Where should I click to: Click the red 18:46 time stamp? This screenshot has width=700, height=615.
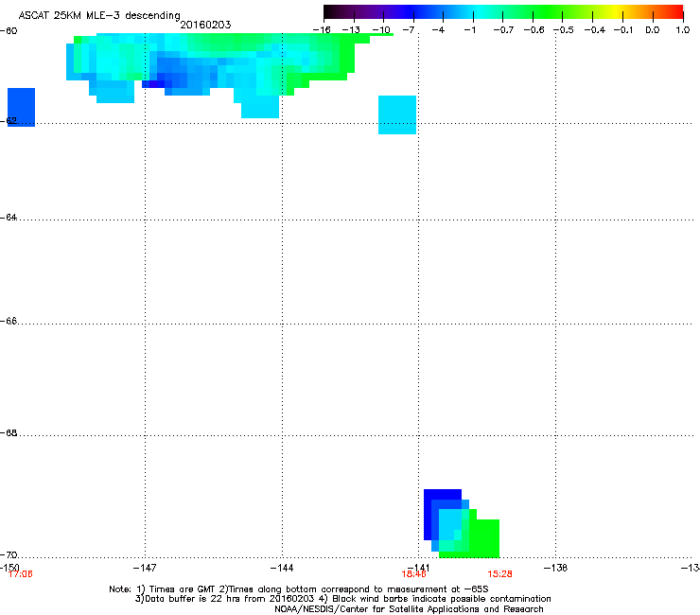coord(413,574)
